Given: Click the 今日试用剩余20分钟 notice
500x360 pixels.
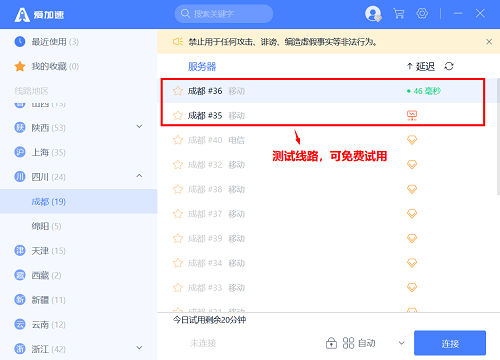Looking at the screenshot, I should pos(209,320).
